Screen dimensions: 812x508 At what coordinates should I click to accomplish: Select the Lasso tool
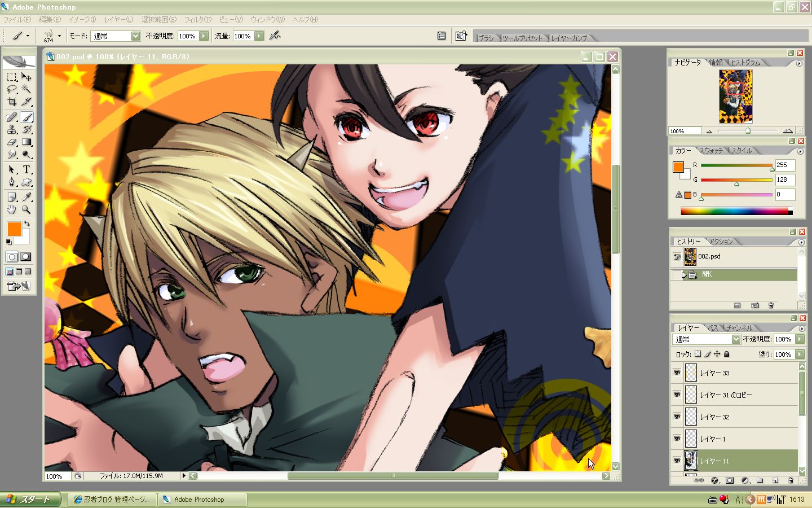(12, 89)
